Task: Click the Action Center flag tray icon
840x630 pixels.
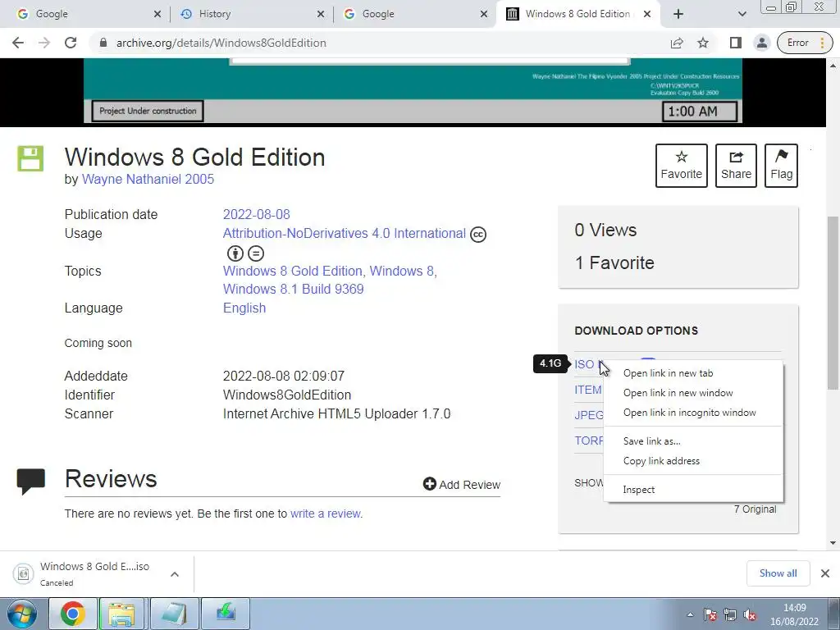Action: tap(710, 614)
